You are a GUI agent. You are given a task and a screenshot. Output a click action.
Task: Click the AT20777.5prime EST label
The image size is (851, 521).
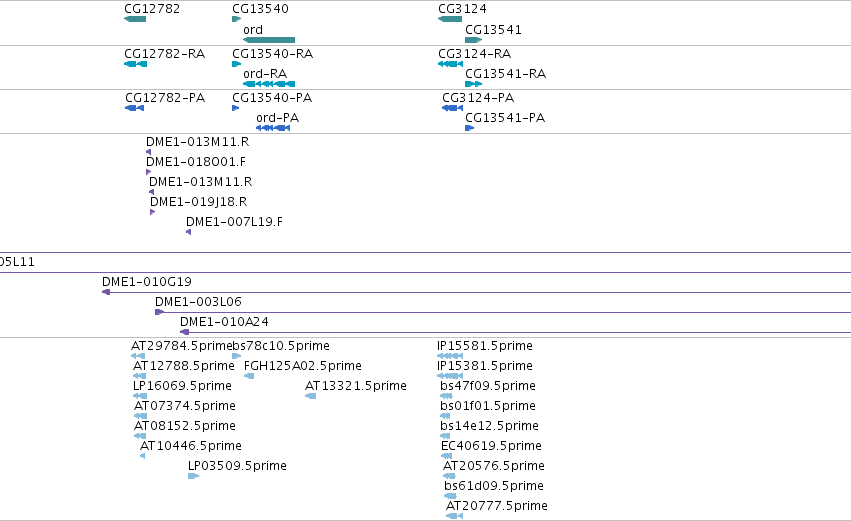click(x=497, y=506)
